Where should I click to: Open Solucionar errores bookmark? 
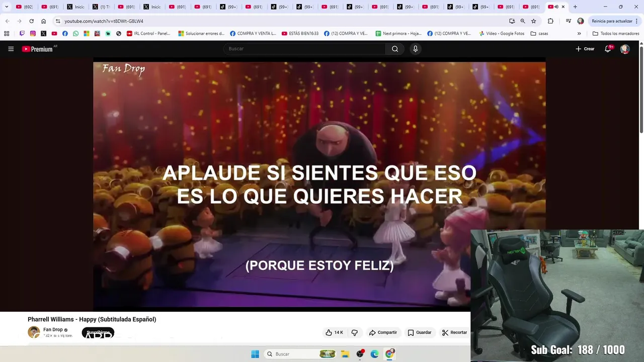pos(201,34)
